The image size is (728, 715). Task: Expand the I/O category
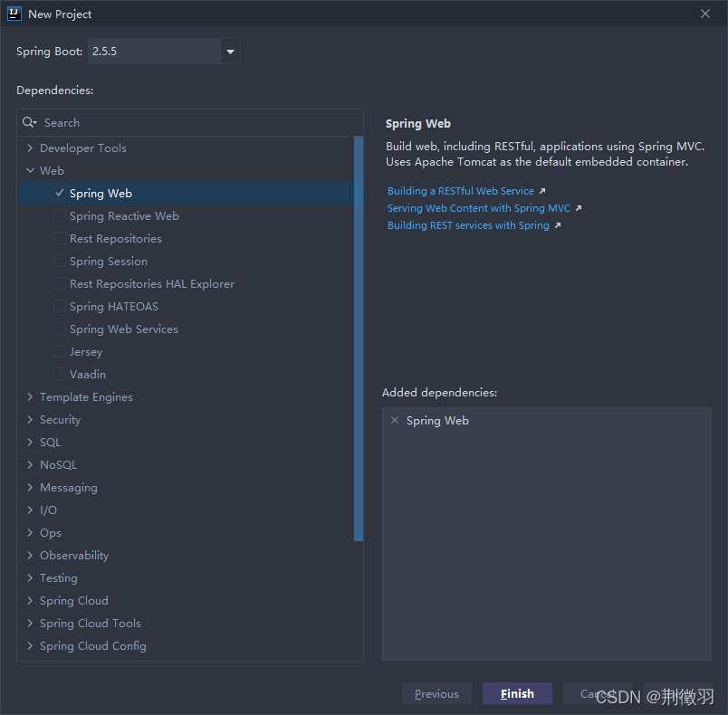click(x=30, y=510)
